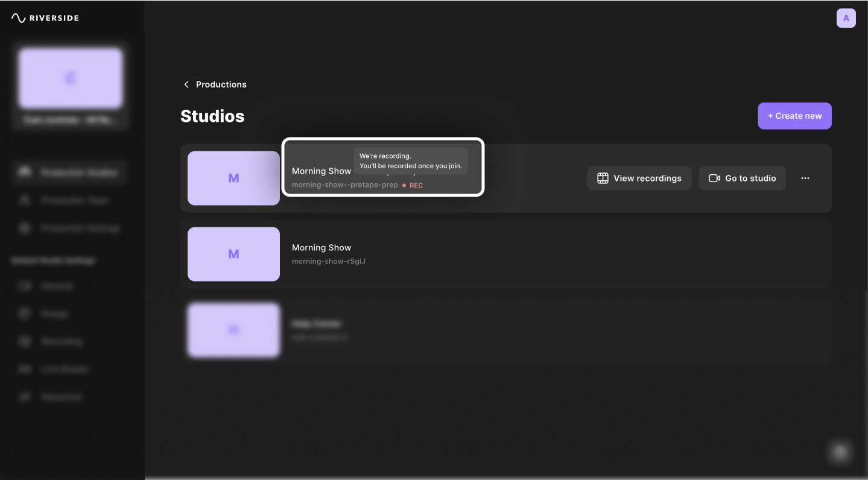The width and height of the screenshot is (868, 480).
Task: Open the blurred third studio thumbnail
Action: [233, 329]
